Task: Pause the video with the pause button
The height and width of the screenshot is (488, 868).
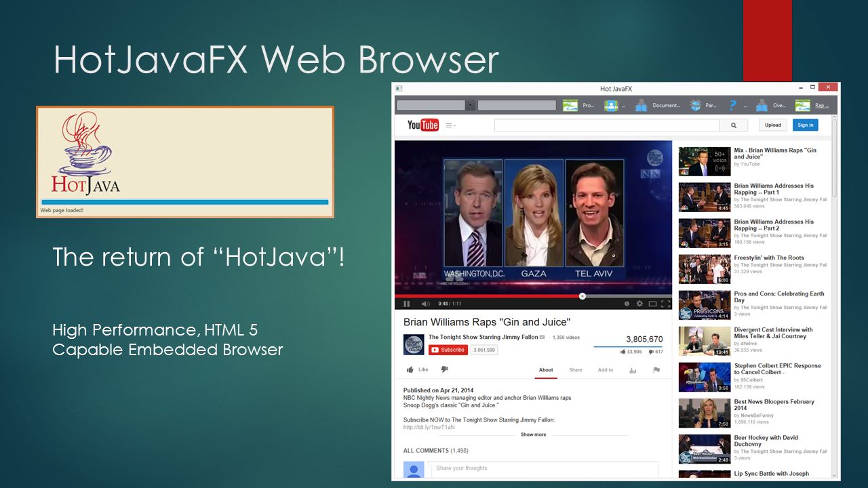Action: pyautogui.click(x=407, y=304)
